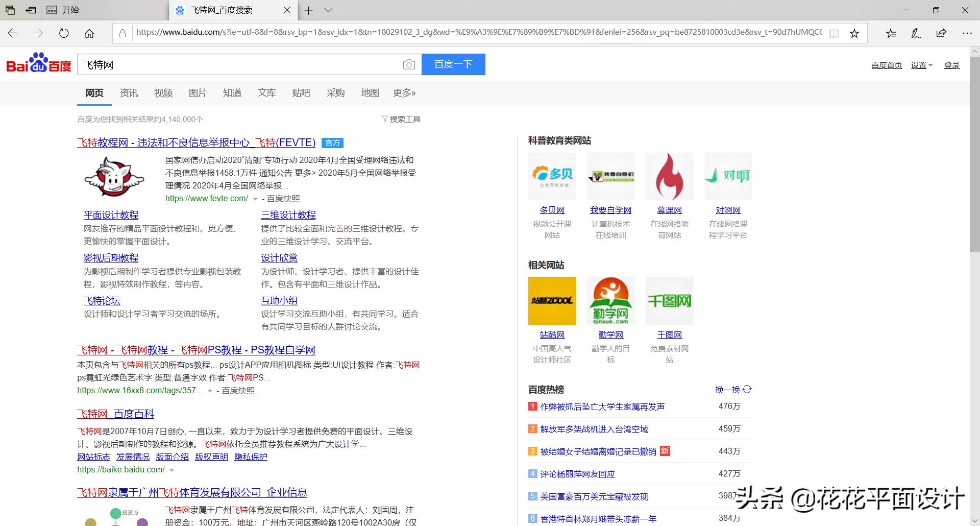This screenshot has width=980, height=526.
Task: Open hot topic 解放军多架战机进入台湾空域
Action: coord(594,429)
